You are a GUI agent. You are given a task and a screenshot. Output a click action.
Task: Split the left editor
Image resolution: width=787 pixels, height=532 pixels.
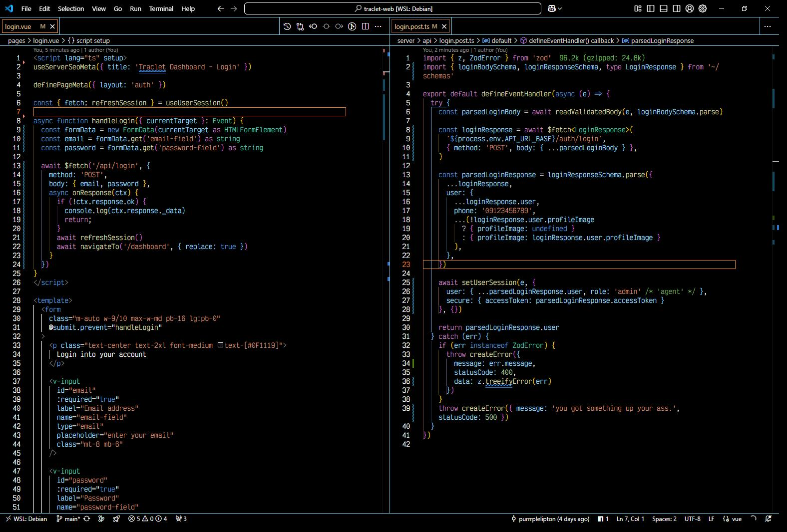(365, 26)
